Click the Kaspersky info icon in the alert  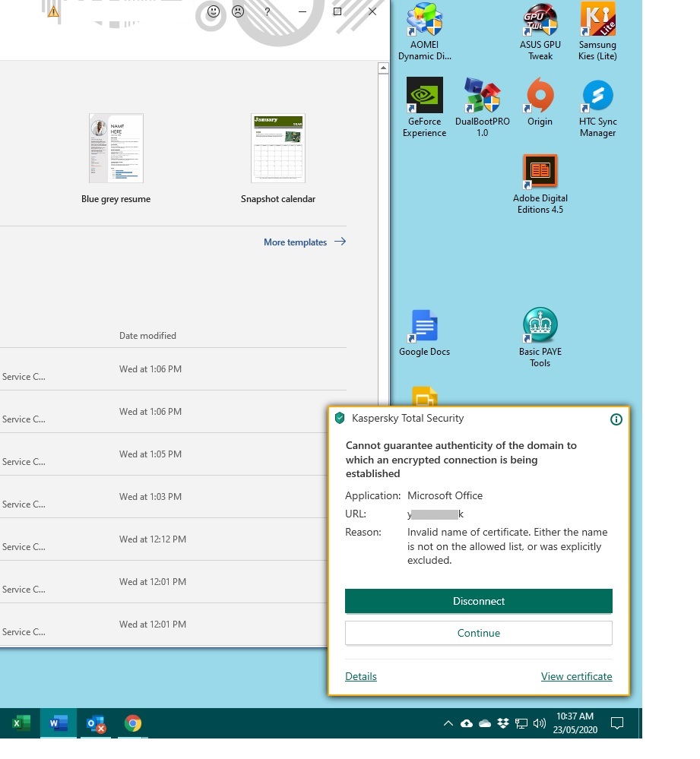click(x=616, y=419)
